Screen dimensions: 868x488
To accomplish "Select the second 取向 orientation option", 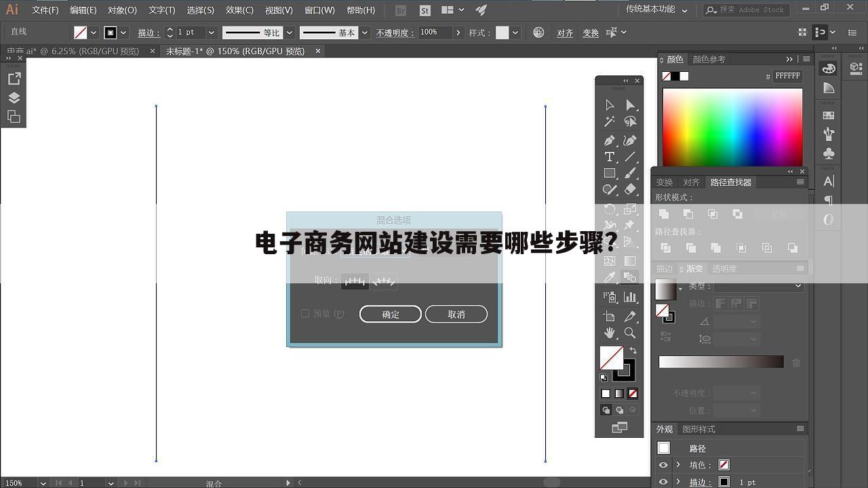I will 384,281.
